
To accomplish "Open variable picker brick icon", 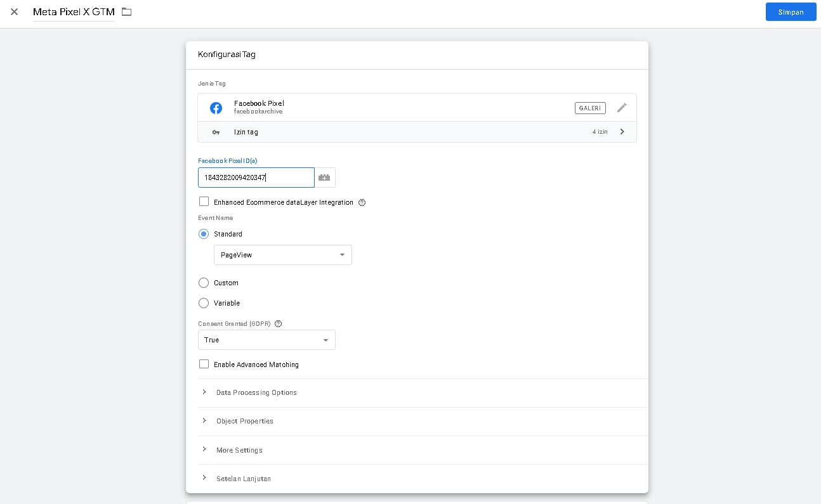I will coord(324,178).
